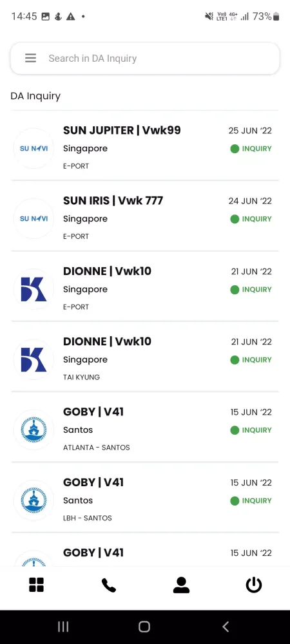Open SUN IRIS | Vwk 777 inquiry
290x644 pixels.
(144, 216)
